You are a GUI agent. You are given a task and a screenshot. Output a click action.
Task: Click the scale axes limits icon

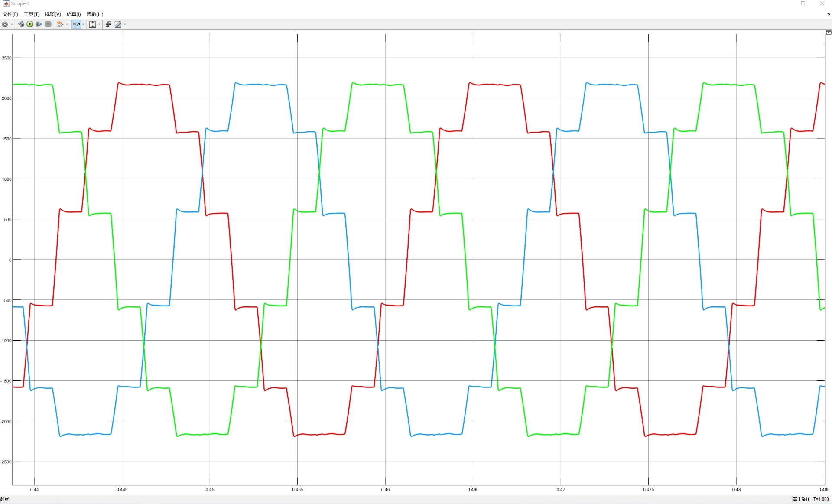(92, 24)
